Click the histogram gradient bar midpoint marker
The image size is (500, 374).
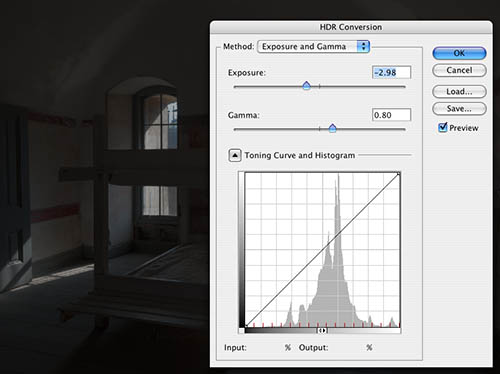322,330
